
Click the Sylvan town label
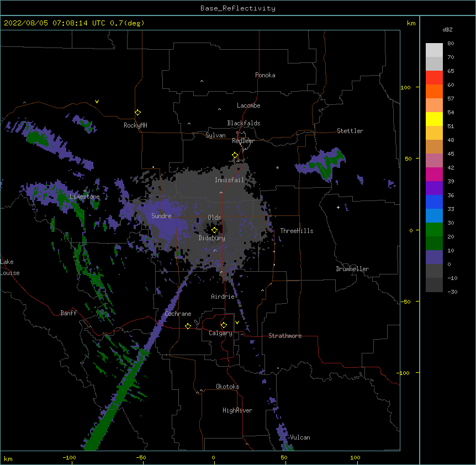coord(215,135)
